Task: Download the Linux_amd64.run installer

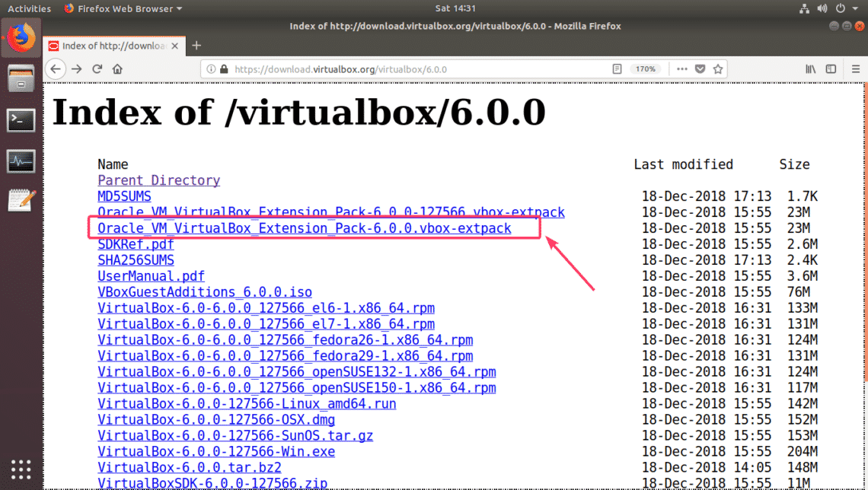Action: (x=247, y=404)
